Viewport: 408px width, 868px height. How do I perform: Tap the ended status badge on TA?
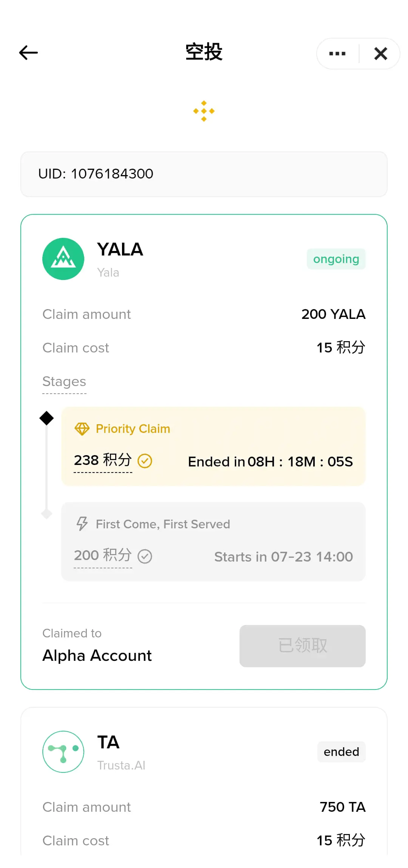coord(342,752)
